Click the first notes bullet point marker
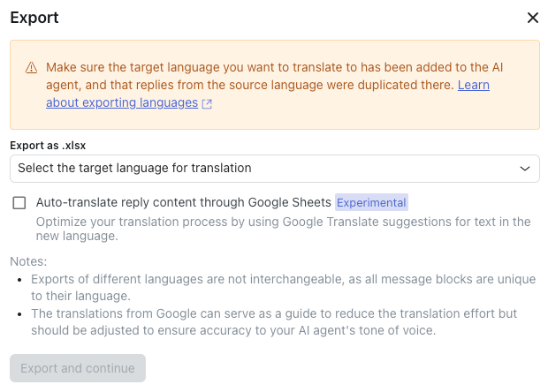The height and width of the screenshot is (392, 548). (x=21, y=280)
